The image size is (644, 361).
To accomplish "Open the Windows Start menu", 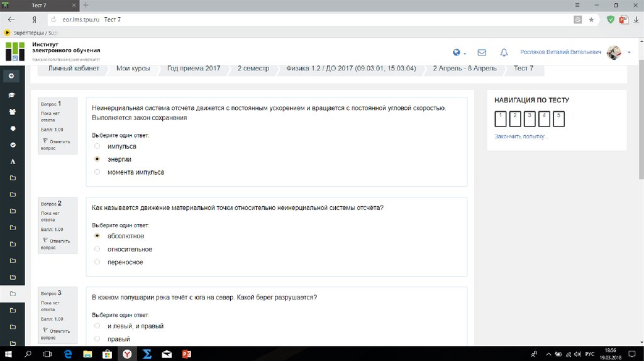I will pyautogui.click(x=8, y=353).
